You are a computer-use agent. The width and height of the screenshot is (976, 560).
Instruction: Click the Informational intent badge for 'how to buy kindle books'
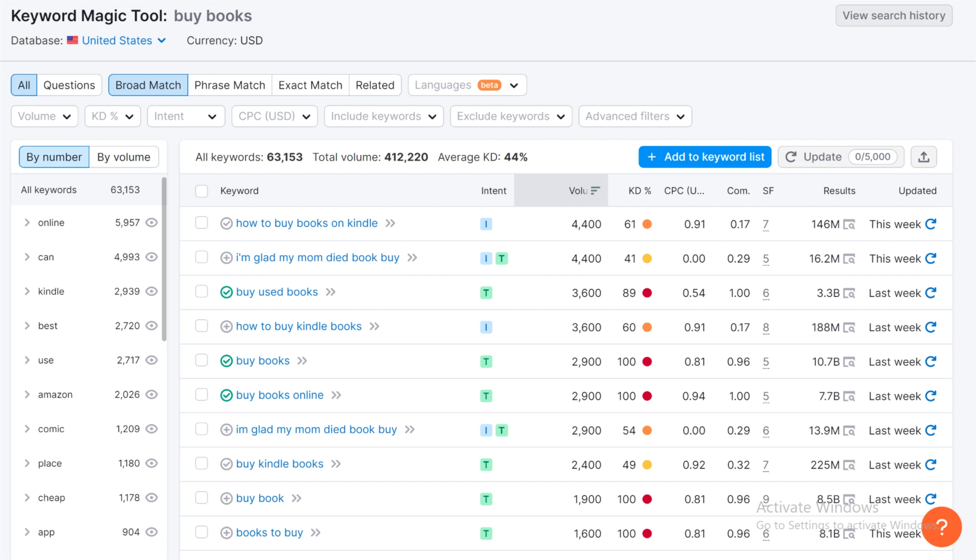point(486,328)
